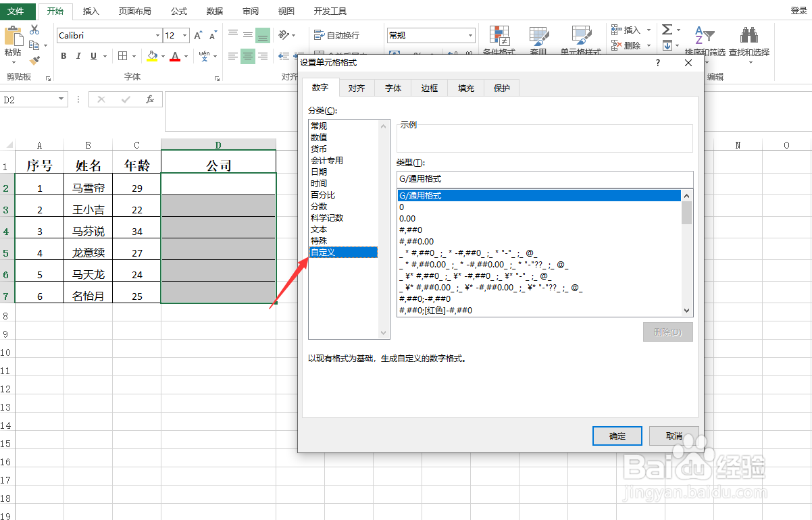
Task: Confirm with the 确定 button
Action: (x=617, y=436)
